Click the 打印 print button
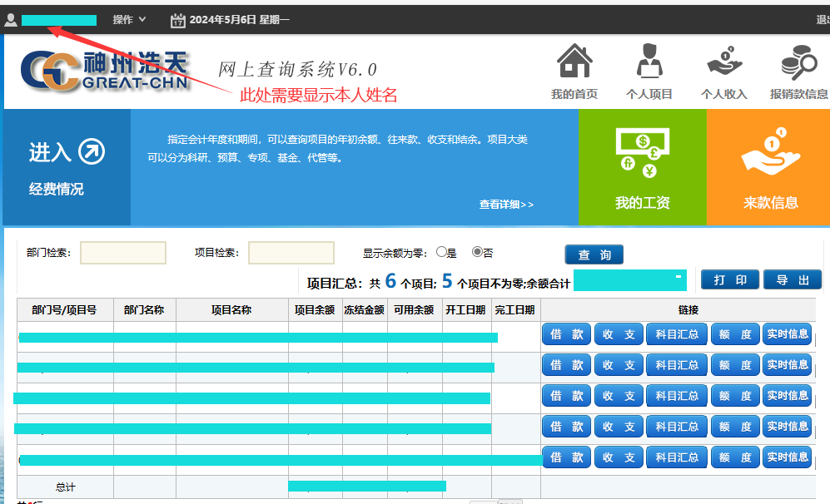The height and width of the screenshot is (504, 830). 730,280
